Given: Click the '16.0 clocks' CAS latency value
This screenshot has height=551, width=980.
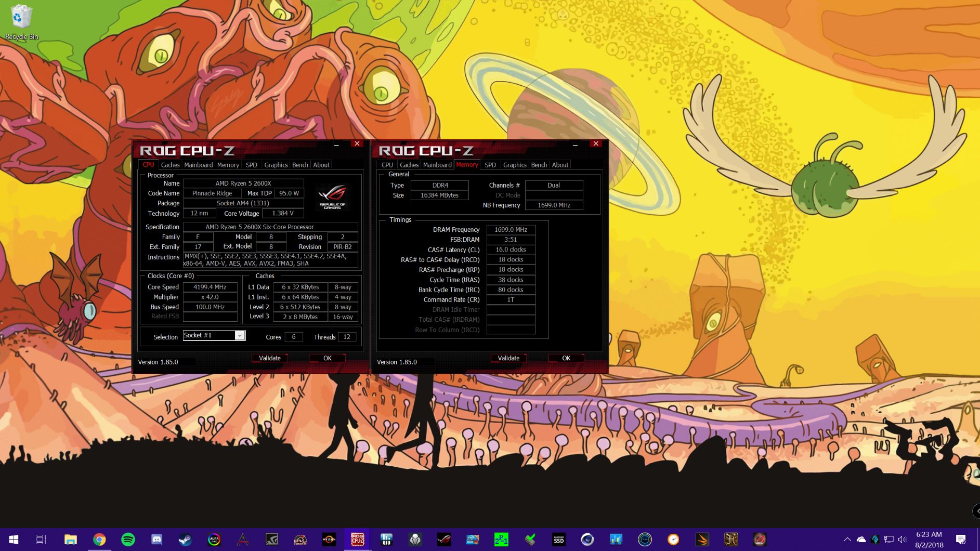Looking at the screenshot, I should coord(511,250).
